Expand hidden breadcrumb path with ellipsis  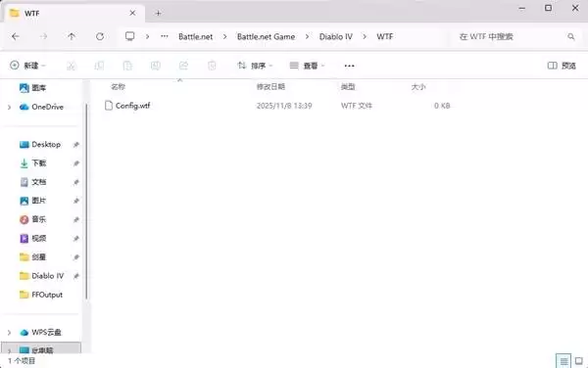pyautogui.click(x=165, y=36)
